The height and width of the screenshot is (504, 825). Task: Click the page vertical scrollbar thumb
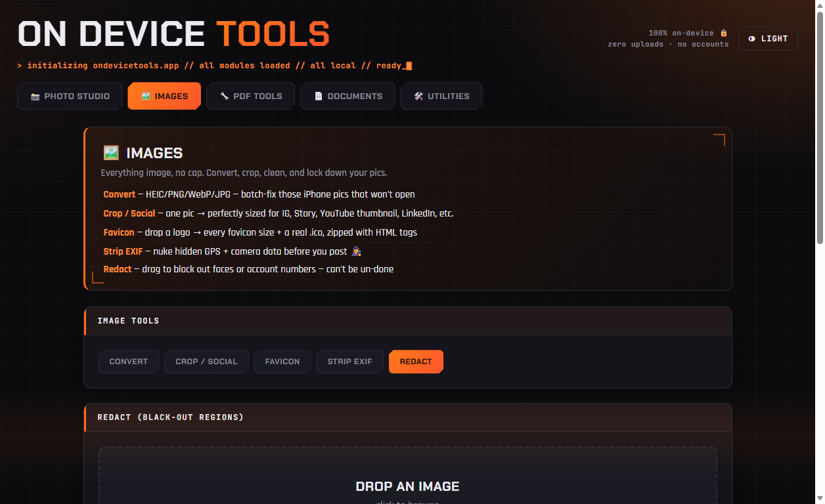pos(819,129)
